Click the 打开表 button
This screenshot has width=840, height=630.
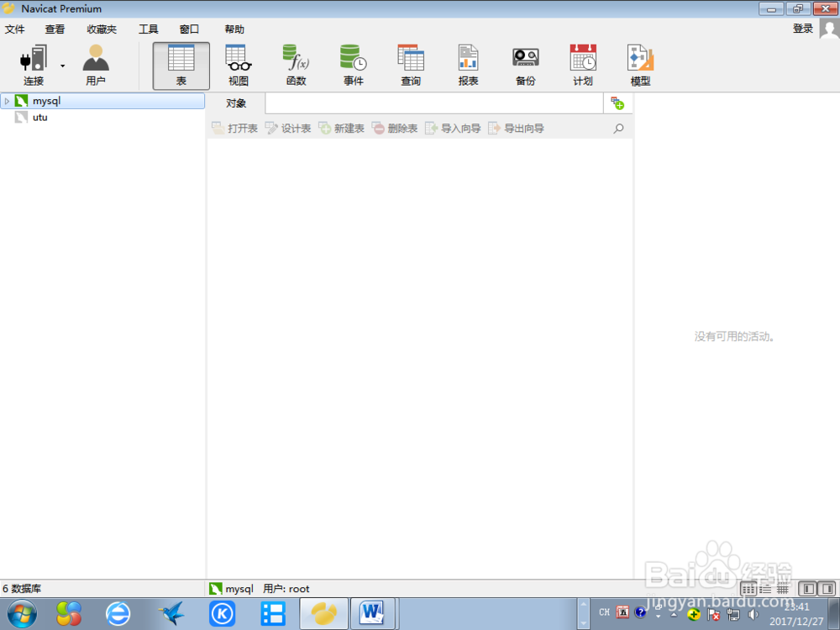(234, 128)
